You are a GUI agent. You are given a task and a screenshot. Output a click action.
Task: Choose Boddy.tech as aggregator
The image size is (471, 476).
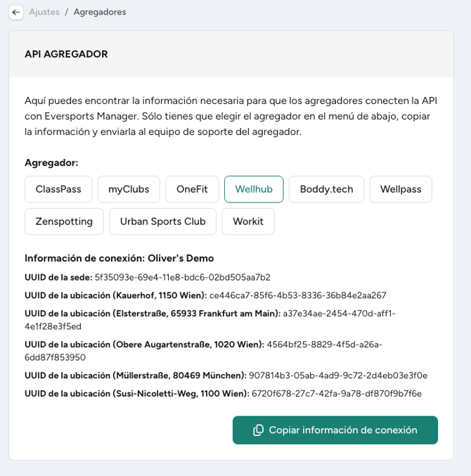pyautogui.click(x=327, y=189)
